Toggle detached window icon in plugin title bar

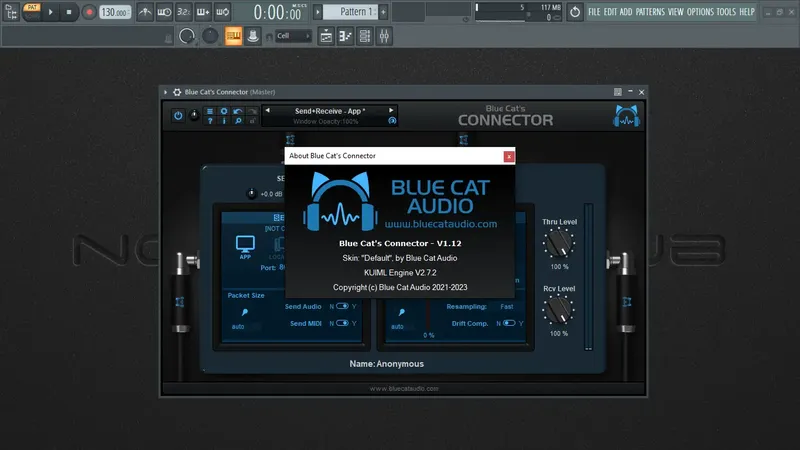[x=618, y=92]
